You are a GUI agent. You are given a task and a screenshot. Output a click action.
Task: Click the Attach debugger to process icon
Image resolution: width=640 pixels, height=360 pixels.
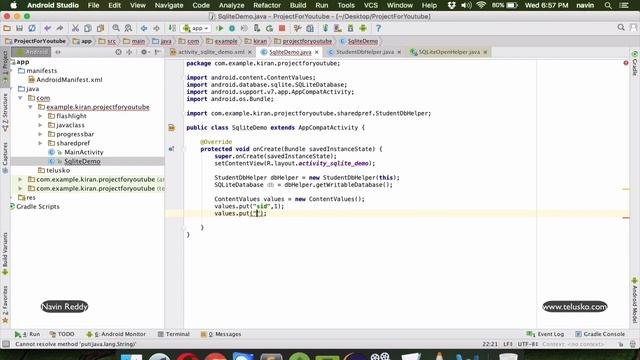(257, 28)
